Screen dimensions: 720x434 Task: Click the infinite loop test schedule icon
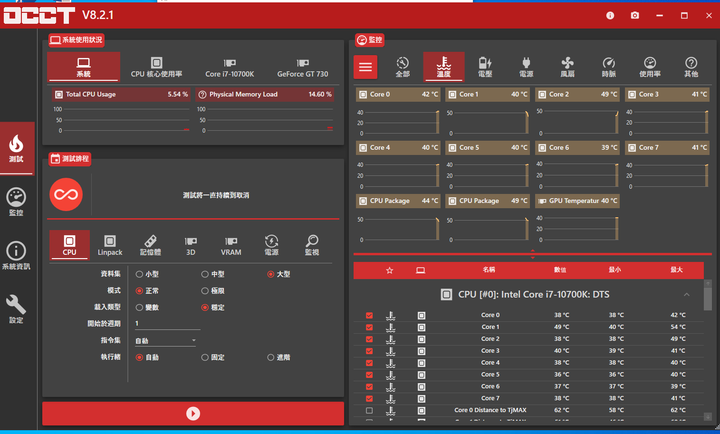tap(66, 195)
